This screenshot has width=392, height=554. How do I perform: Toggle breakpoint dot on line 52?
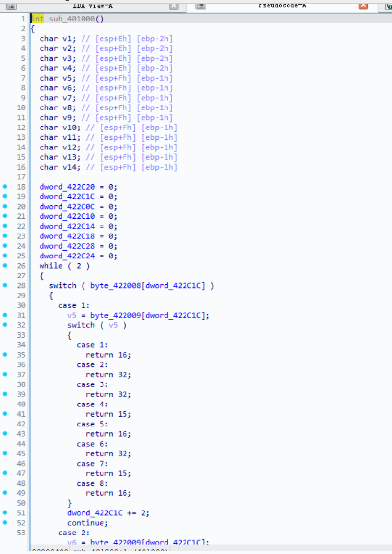(x=5, y=523)
